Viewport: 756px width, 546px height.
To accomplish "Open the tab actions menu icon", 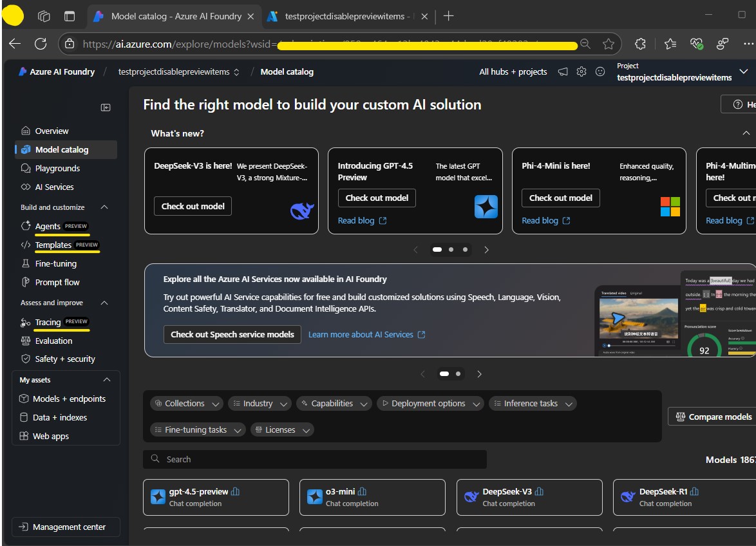I will [70, 16].
